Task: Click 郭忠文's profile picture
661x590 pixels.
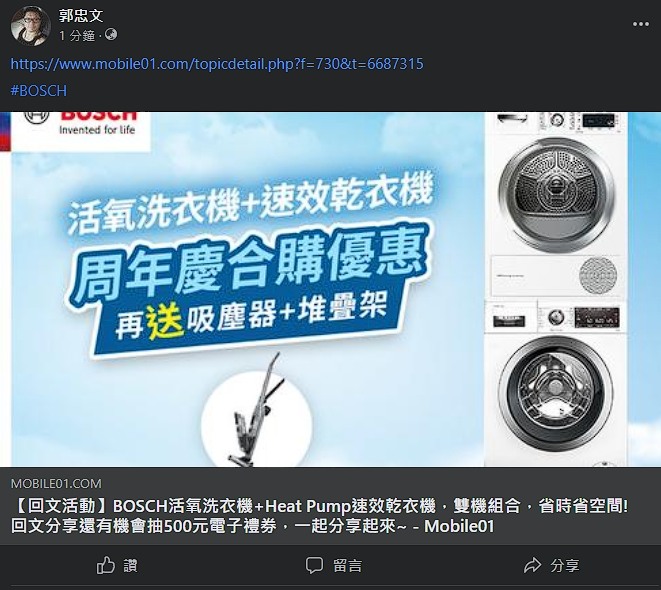Action: (x=30, y=26)
